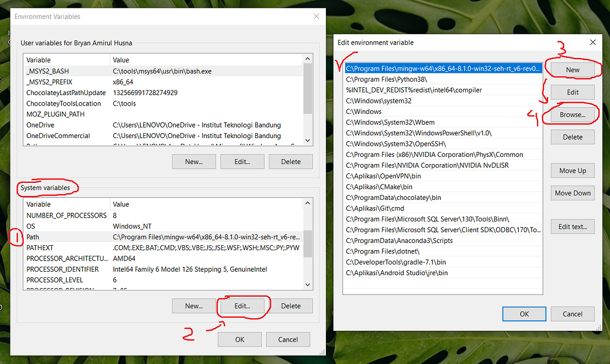The height and width of the screenshot is (364, 610).
Task: Click OK in Environment Variables window
Action: click(239, 339)
